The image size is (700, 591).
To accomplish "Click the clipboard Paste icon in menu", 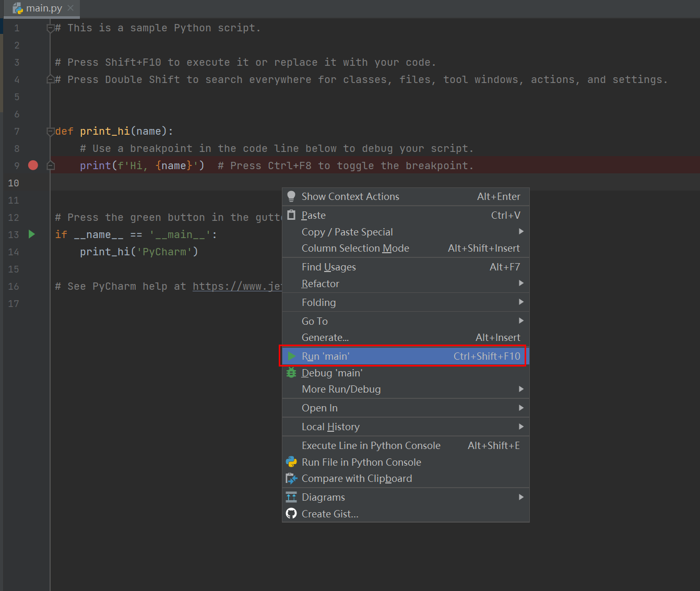I will tap(291, 215).
